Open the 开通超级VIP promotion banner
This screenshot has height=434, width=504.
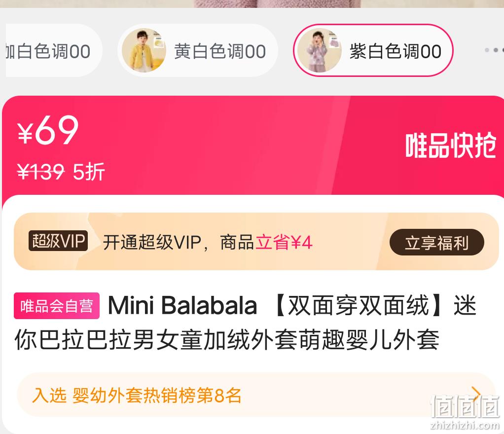click(256, 242)
